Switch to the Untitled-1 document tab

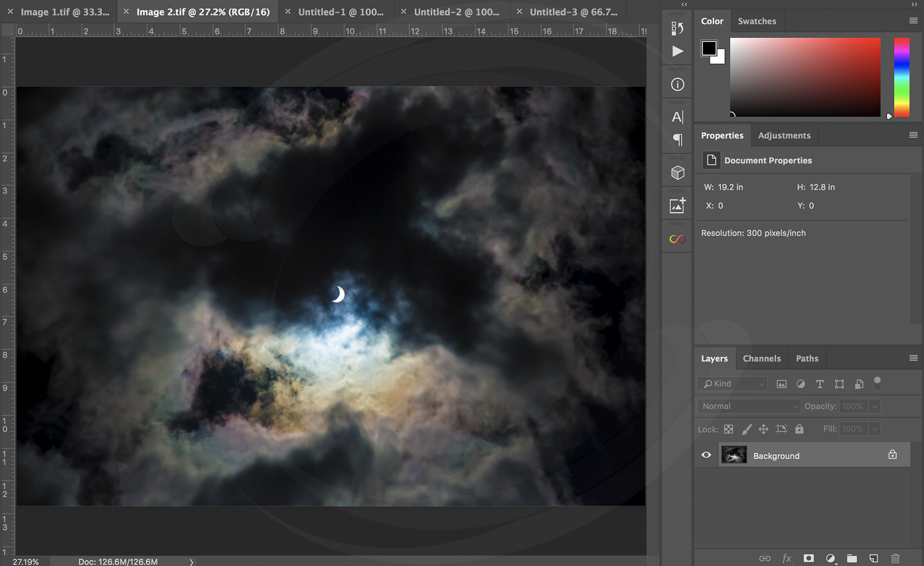coord(341,12)
